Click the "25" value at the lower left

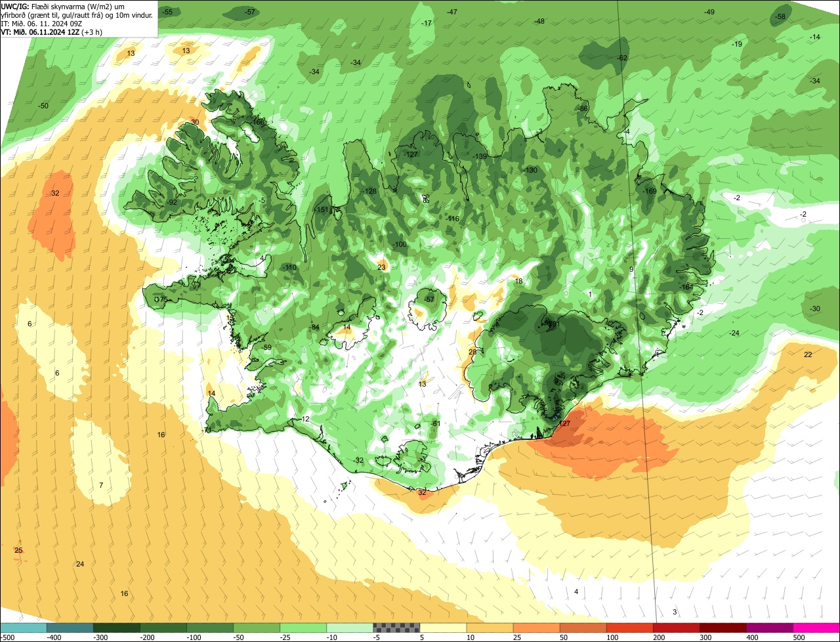(x=18, y=550)
